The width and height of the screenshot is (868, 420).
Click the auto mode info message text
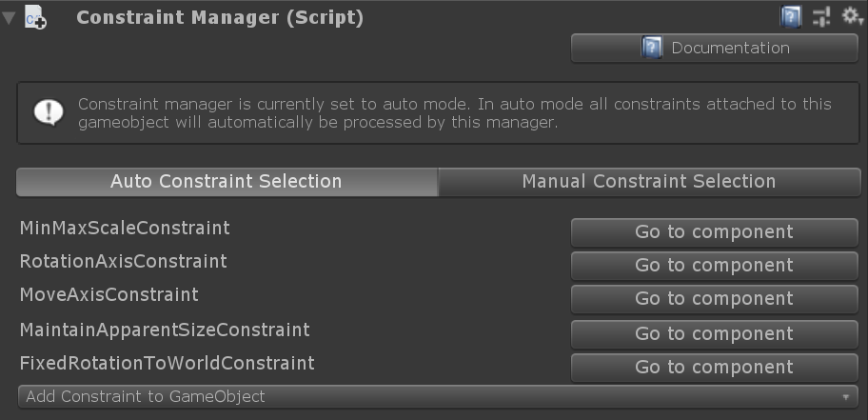click(455, 112)
